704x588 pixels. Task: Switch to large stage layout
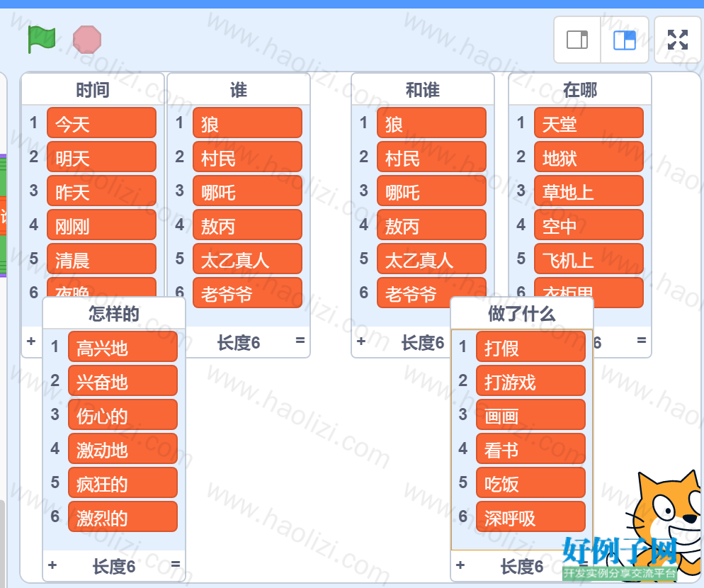click(x=625, y=40)
